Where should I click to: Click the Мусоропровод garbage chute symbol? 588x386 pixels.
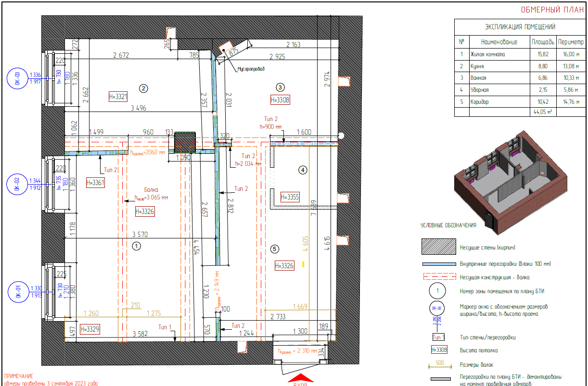coord(225,50)
